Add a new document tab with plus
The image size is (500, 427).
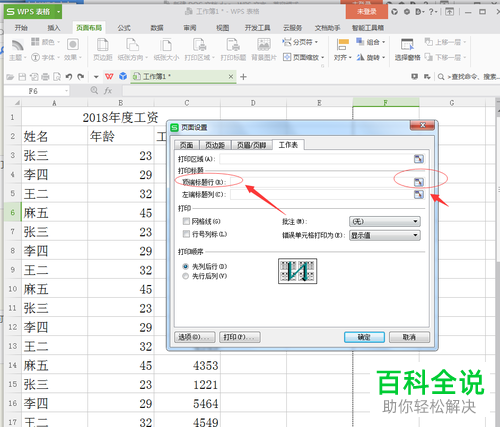click(x=243, y=77)
